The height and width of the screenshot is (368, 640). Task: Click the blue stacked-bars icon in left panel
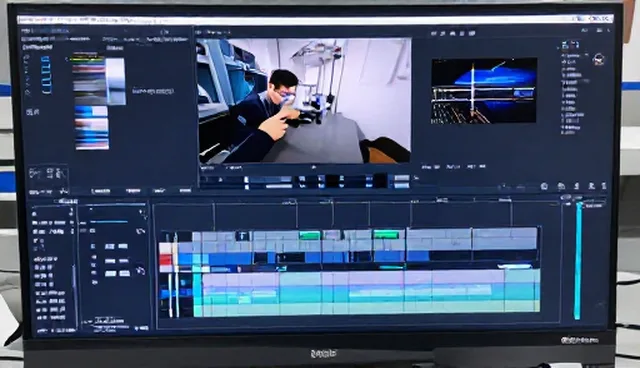[x=46, y=75]
